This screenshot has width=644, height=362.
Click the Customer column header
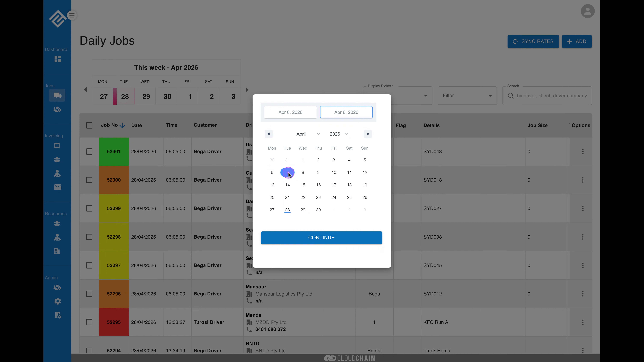tap(205, 125)
